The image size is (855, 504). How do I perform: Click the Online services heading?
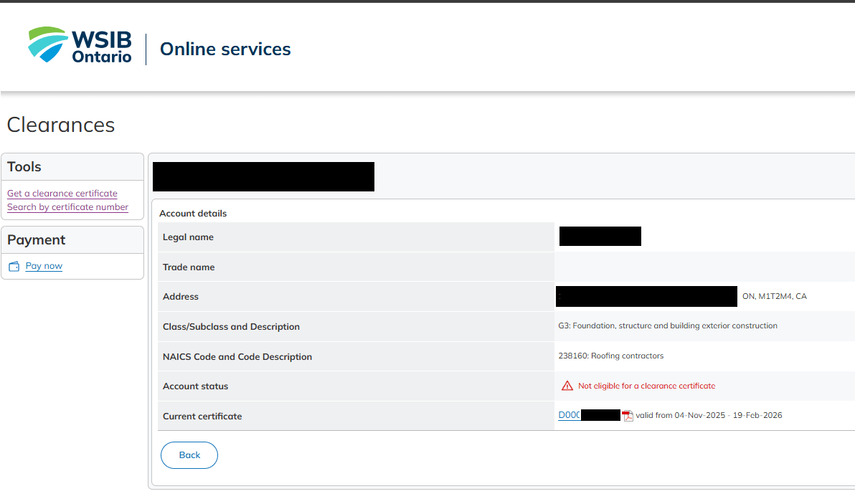[x=225, y=49]
